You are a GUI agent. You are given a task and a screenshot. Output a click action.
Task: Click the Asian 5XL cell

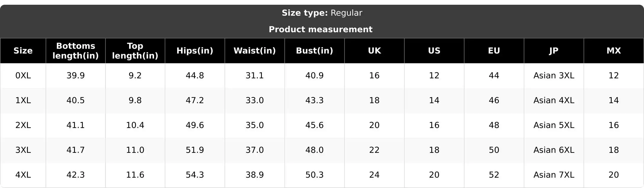[x=554, y=125]
